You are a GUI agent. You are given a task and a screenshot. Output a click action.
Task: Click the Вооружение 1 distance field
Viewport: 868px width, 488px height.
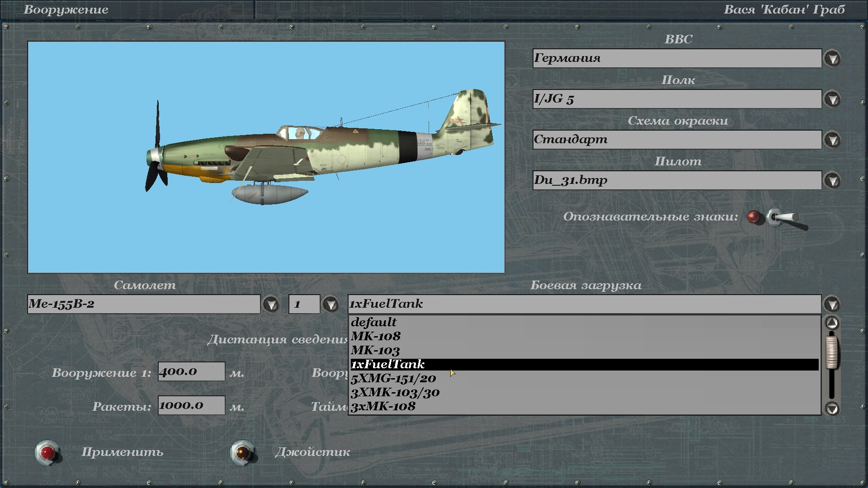pyautogui.click(x=191, y=371)
